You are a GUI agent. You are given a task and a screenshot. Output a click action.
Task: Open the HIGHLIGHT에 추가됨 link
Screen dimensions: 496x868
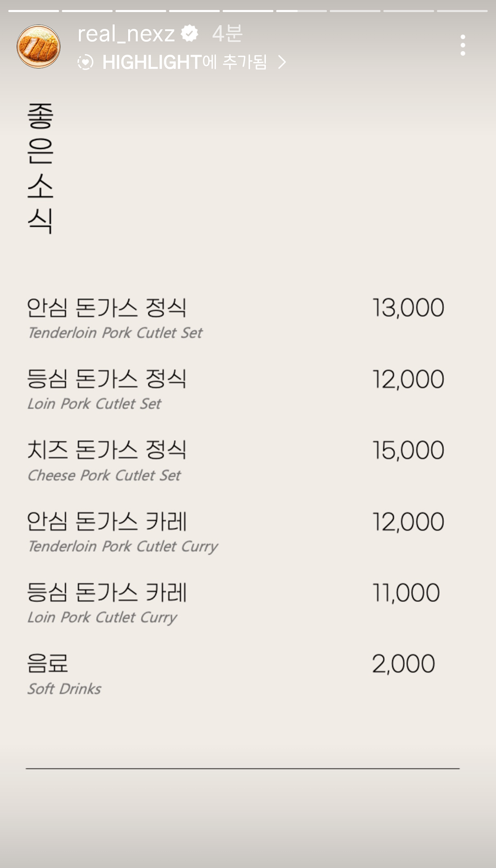click(184, 62)
